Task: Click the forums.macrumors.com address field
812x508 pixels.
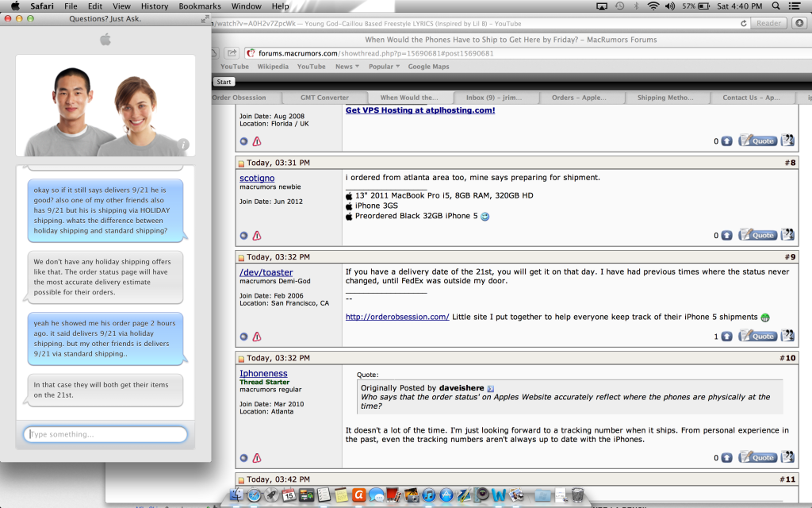Action: [x=527, y=53]
